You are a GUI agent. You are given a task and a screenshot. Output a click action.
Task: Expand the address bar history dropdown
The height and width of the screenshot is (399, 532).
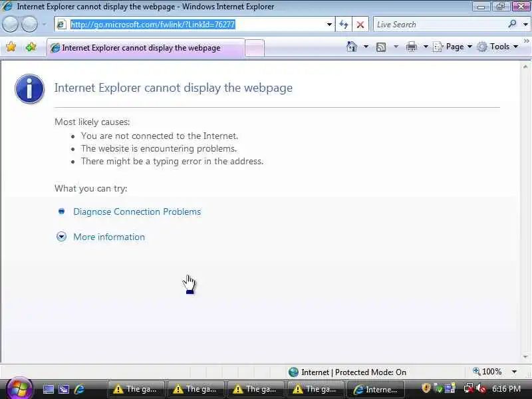(329, 25)
